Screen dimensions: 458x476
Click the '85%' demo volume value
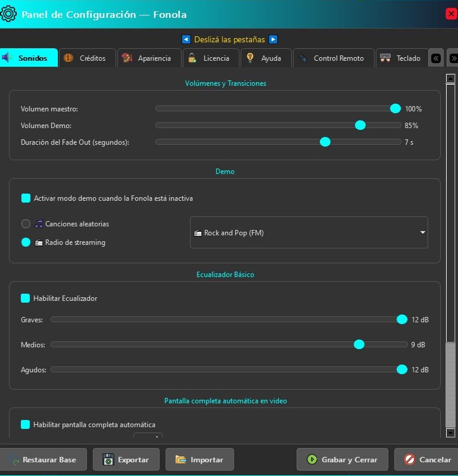tap(412, 125)
